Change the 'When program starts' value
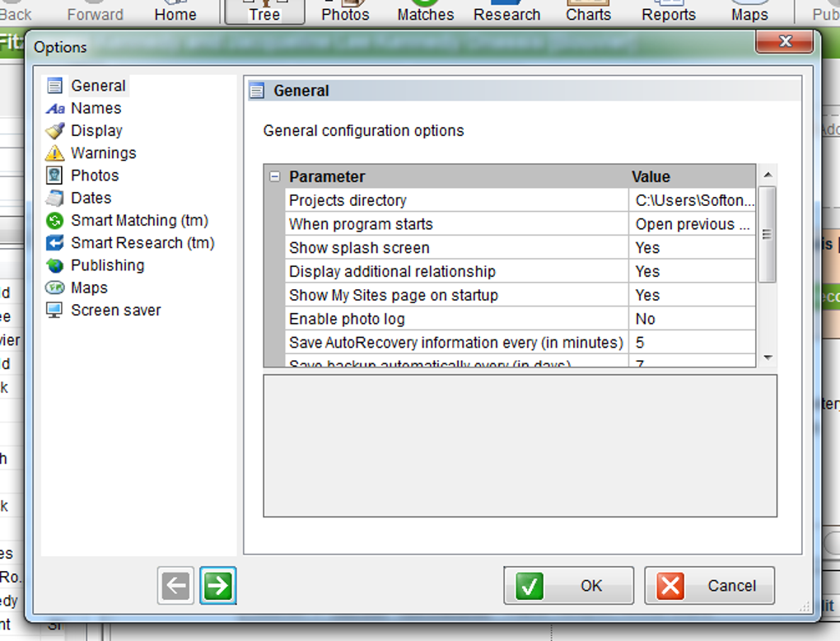This screenshot has width=840, height=641. coord(692,224)
